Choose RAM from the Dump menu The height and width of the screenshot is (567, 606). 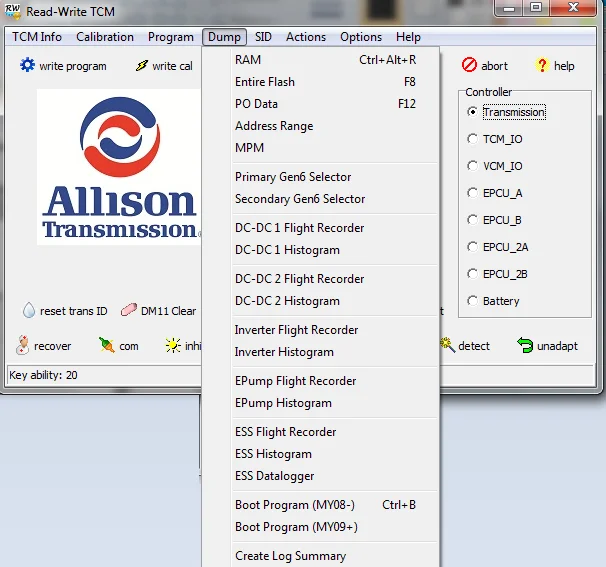pos(321,60)
